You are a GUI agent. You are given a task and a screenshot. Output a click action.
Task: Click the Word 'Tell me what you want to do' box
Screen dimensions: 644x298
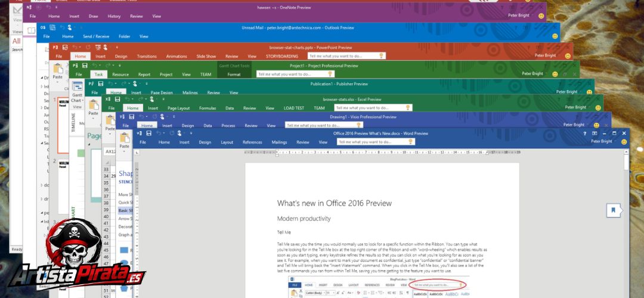pyautogui.click(x=376, y=142)
